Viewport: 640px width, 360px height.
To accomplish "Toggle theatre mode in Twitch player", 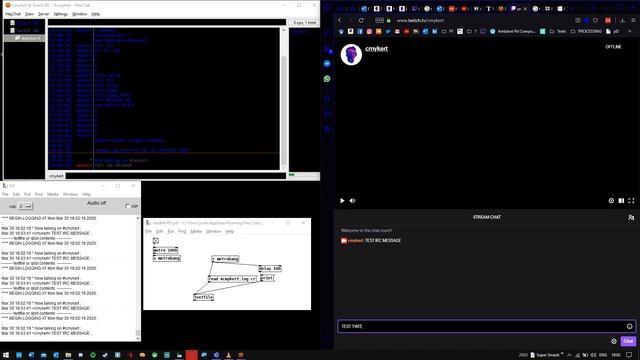I will coord(621,201).
